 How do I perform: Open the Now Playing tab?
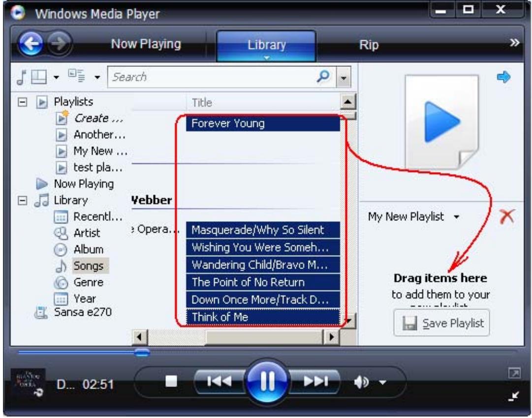146,44
